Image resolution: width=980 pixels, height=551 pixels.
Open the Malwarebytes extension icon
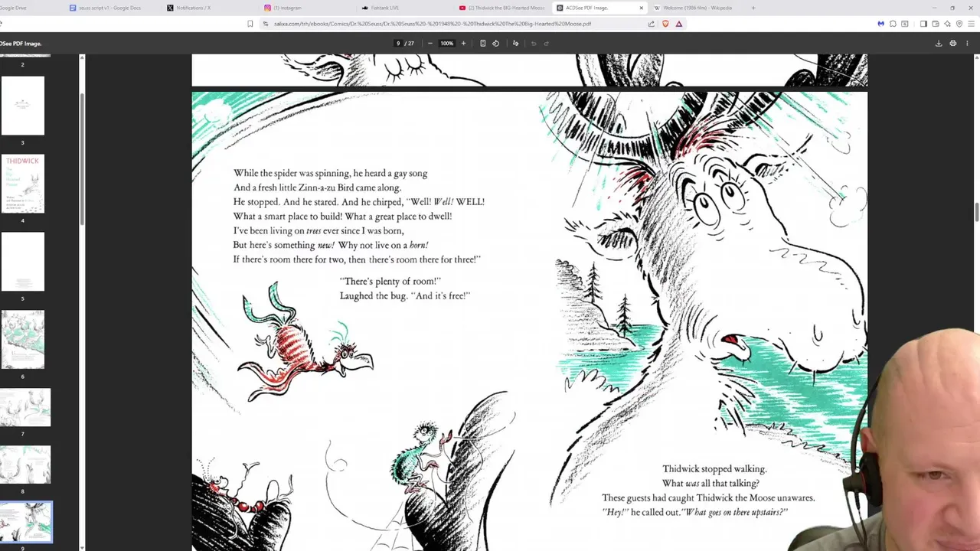pyautogui.click(x=880, y=24)
